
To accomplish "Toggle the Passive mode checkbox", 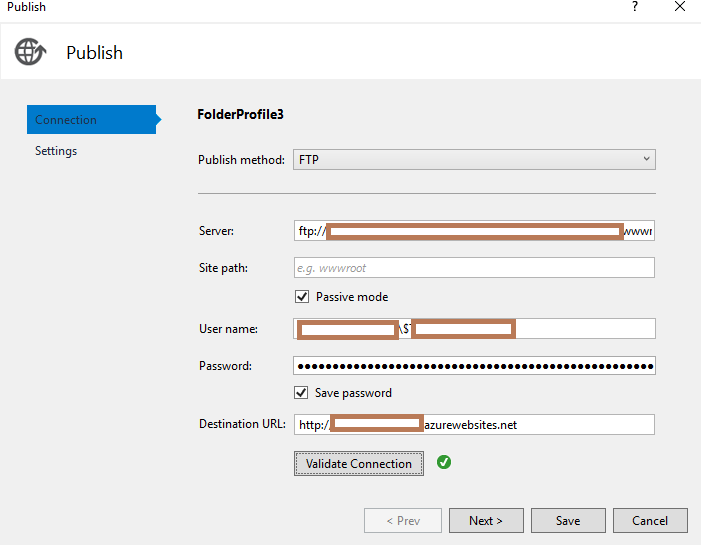I will [302, 297].
